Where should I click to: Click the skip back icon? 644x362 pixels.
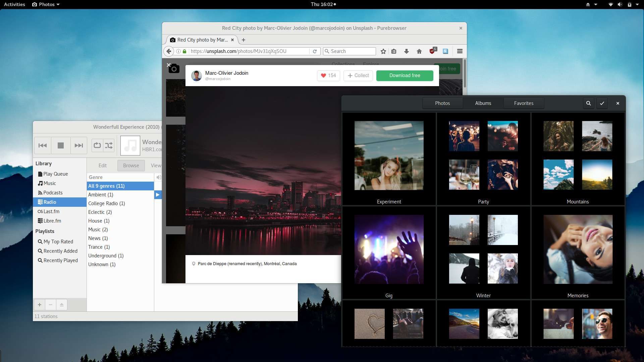[43, 144]
